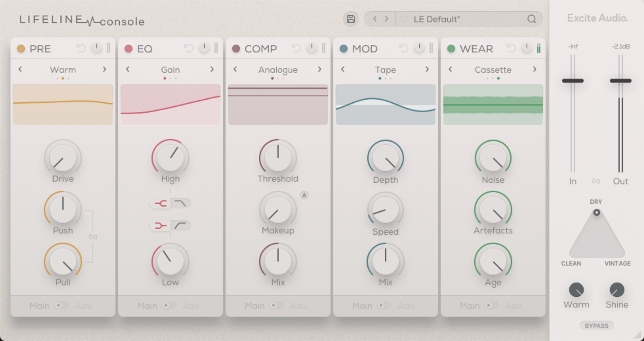Click the global Warm knob
This screenshot has width=644, height=341.
(x=576, y=290)
